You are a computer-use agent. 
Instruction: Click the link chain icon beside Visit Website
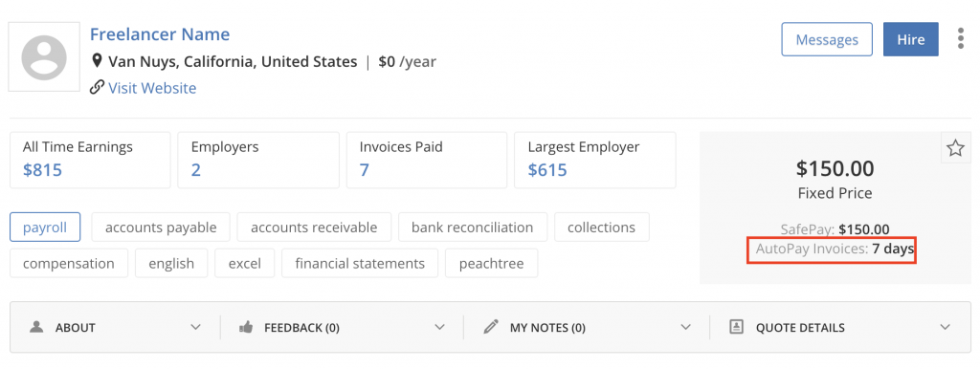(97, 87)
